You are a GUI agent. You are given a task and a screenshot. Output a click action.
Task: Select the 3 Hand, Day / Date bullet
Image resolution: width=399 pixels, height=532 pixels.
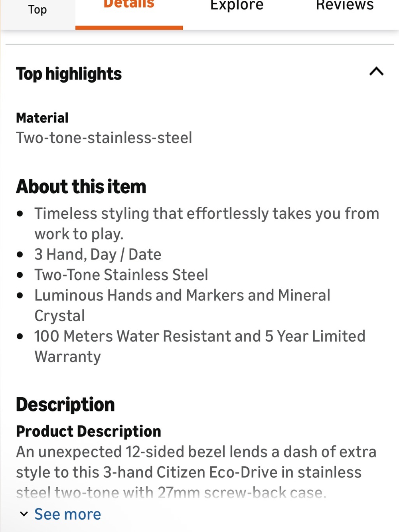point(98,255)
